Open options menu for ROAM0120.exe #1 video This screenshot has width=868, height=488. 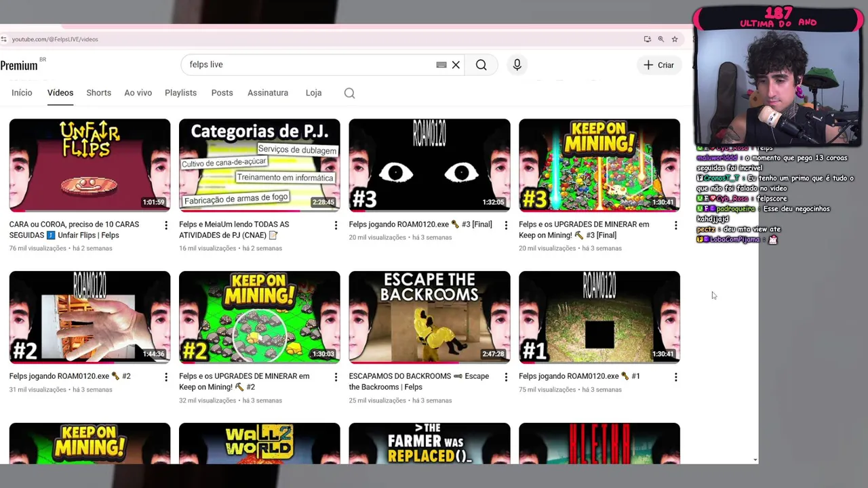[x=675, y=377]
